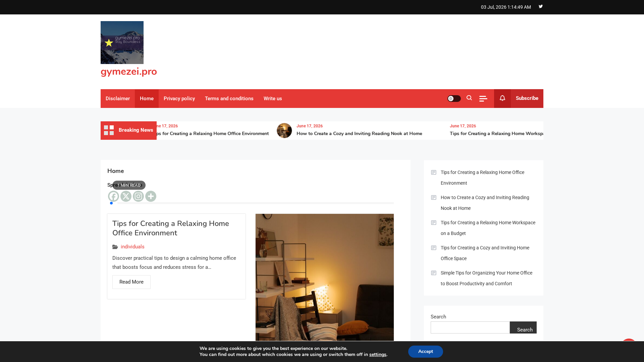This screenshot has width=644, height=362.
Task: Click the Read More button
Action: [131, 282]
